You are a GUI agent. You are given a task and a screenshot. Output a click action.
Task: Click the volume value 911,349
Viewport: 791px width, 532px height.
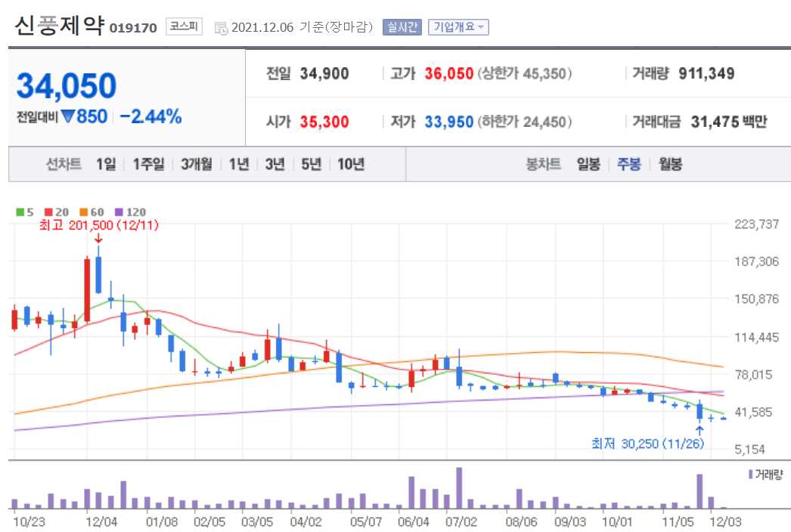click(x=706, y=73)
